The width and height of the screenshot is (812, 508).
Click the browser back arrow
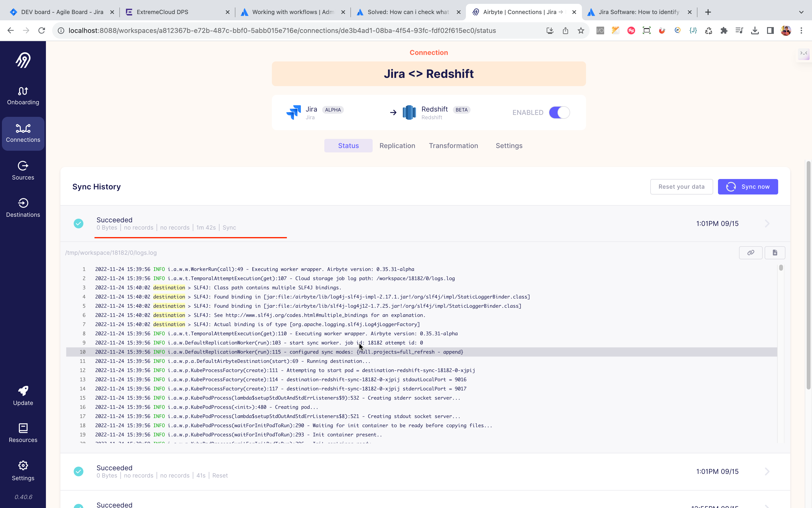click(x=11, y=30)
